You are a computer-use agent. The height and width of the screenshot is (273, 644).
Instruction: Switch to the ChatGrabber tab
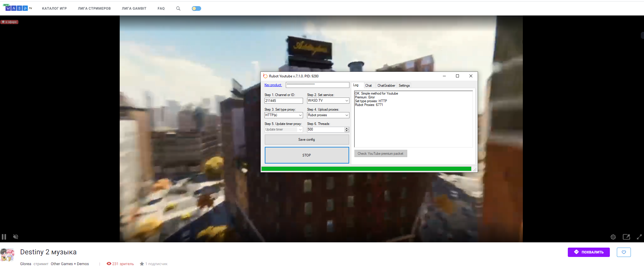pos(386,86)
